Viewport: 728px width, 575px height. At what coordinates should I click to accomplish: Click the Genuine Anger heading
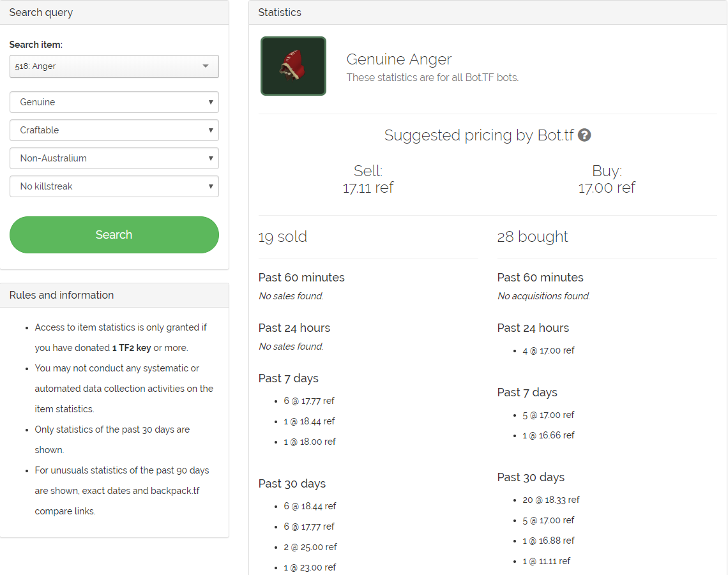[x=399, y=59]
